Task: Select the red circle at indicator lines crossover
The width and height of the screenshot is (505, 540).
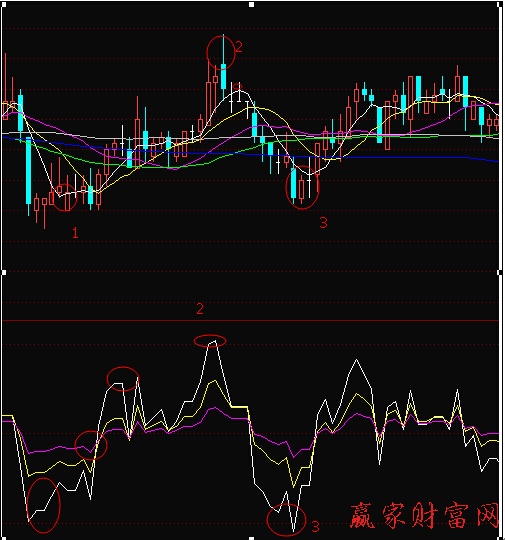Action: pyautogui.click(x=91, y=445)
